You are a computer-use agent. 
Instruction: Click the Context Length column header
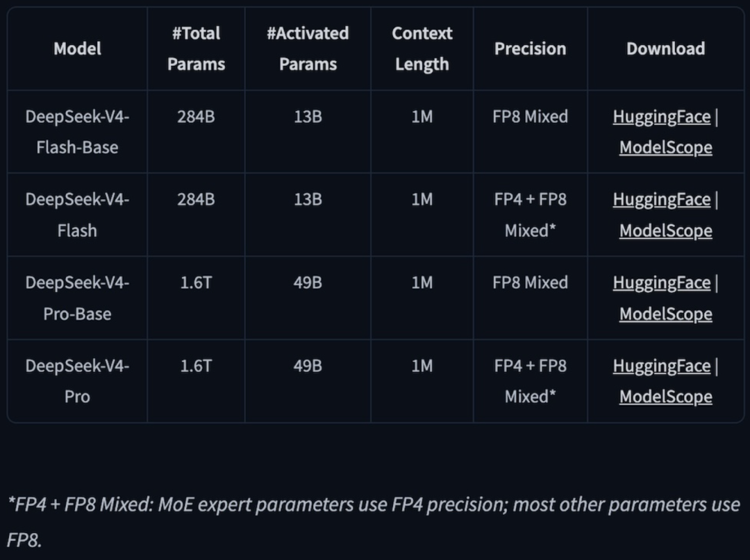click(422, 49)
